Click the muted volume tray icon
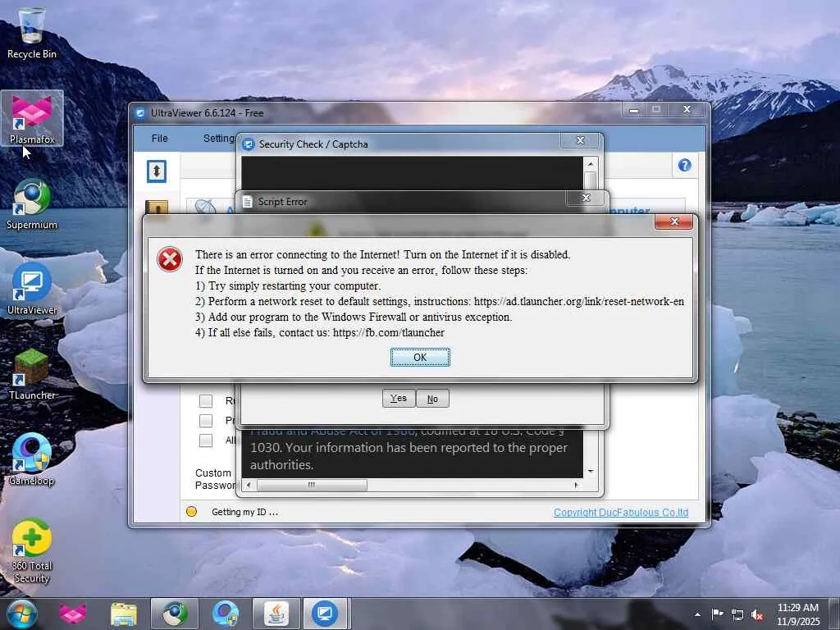The height and width of the screenshot is (630, 840). click(x=757, y=614)
